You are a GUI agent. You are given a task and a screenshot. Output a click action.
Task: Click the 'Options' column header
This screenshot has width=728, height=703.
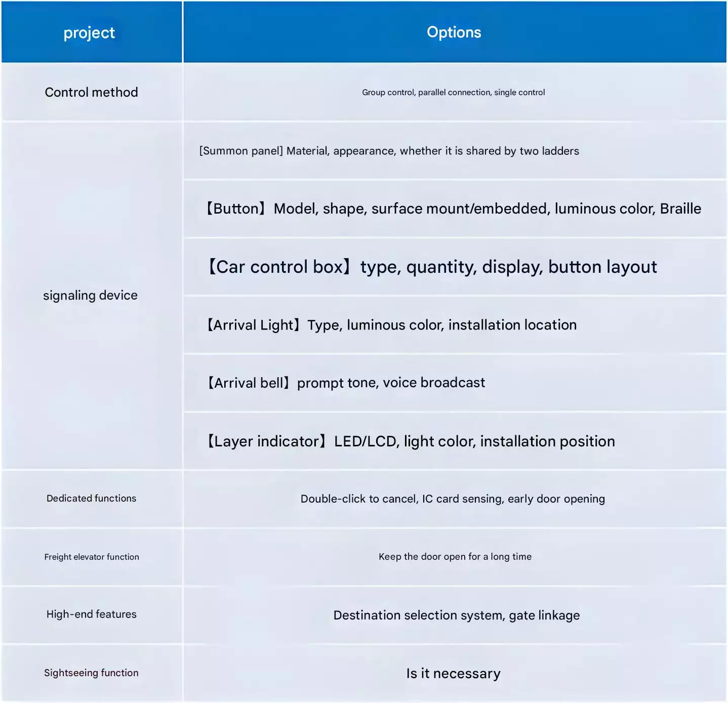(x=454, y=32)
